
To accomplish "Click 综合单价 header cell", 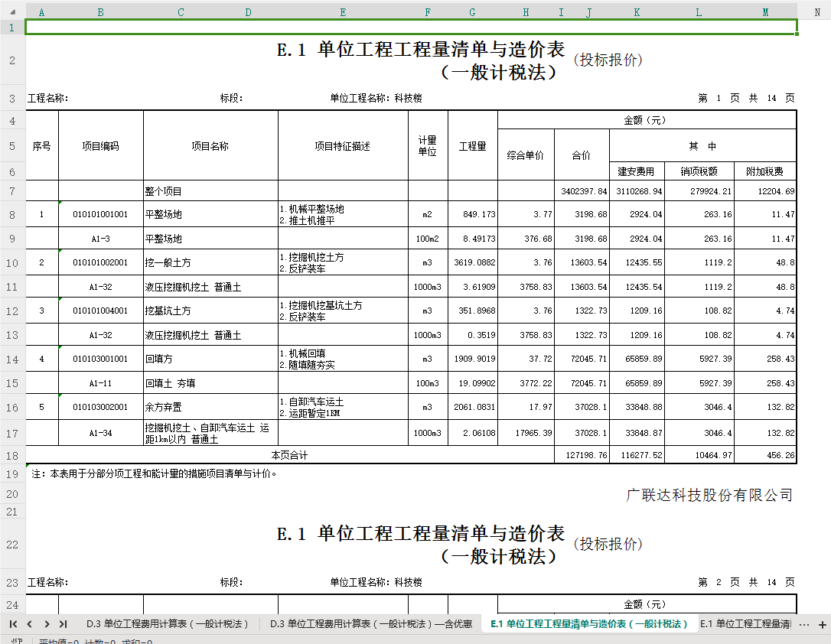I will click(x=526, y=154).
